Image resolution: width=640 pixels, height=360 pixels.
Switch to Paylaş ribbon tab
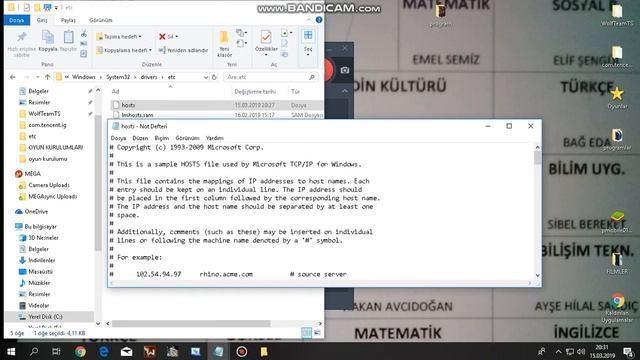[x=68, y=20]
